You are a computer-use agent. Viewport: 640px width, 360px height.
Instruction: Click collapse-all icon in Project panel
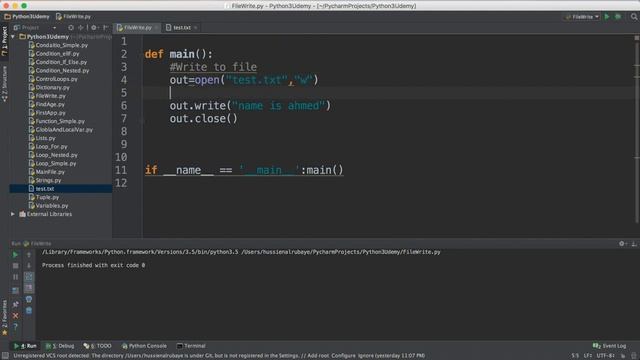click(x=81, y=28)
